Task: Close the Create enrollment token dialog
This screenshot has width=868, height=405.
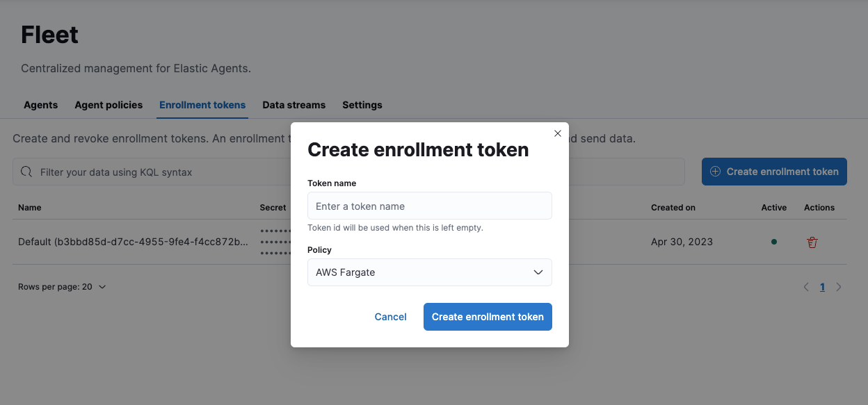Action: (557, 133)
